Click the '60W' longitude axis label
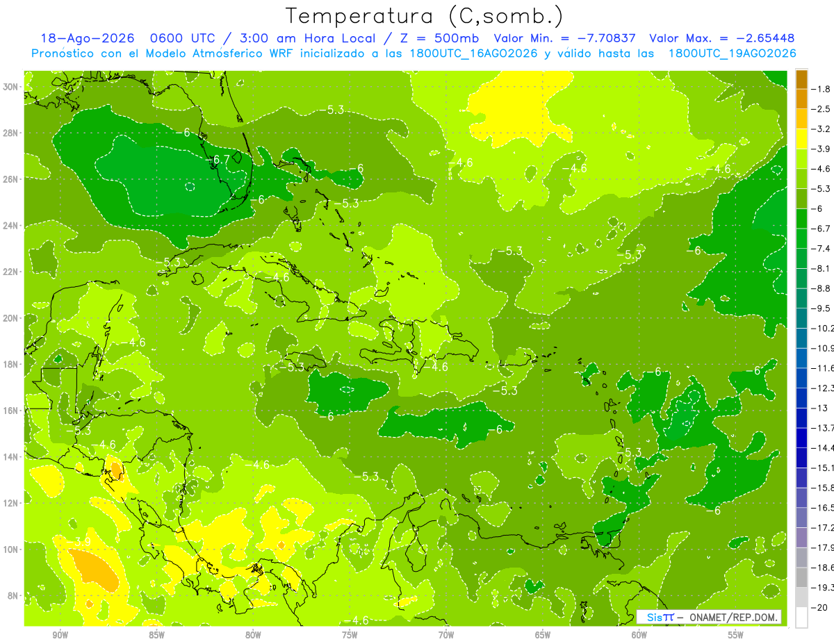This screenshot has width=834, height=644. [639, 635]
